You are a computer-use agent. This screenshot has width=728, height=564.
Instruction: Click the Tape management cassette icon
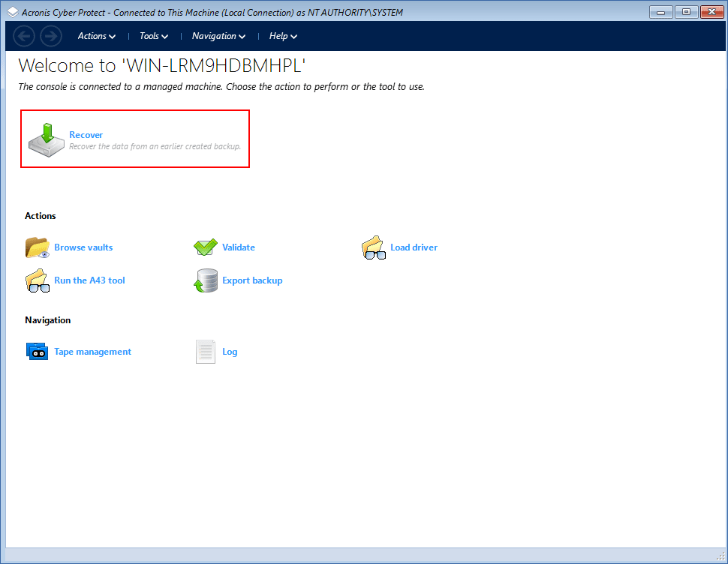pos(37,352)
